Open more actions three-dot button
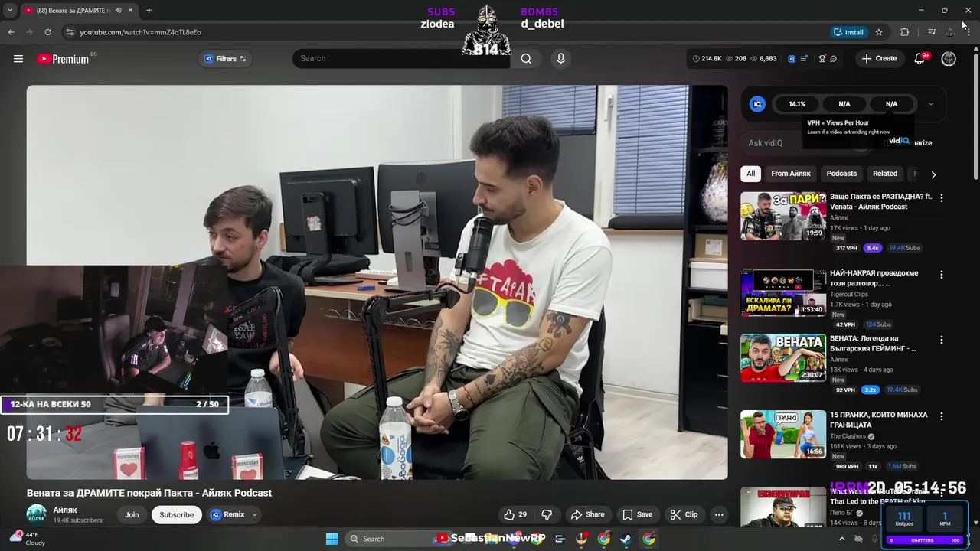This screenshot has height=551, width=980. [x=719, y=514]
